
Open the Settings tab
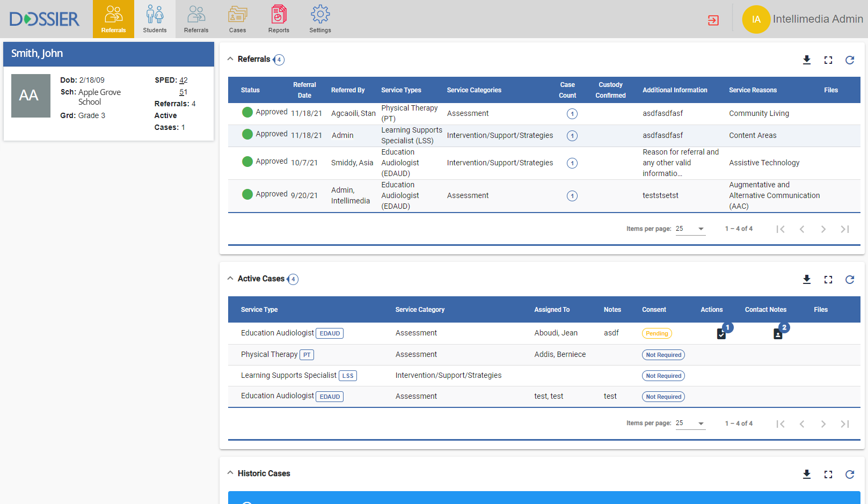tap(320, 19)
